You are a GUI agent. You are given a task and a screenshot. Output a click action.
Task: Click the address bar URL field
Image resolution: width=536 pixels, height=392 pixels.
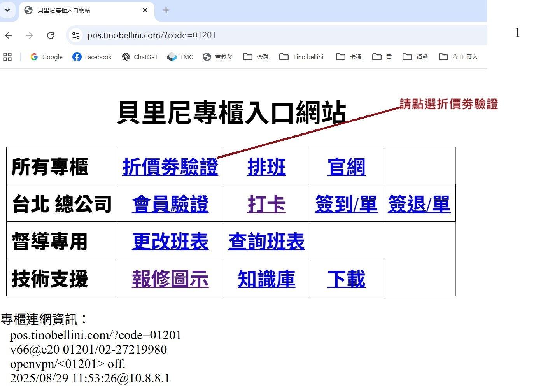272,35
